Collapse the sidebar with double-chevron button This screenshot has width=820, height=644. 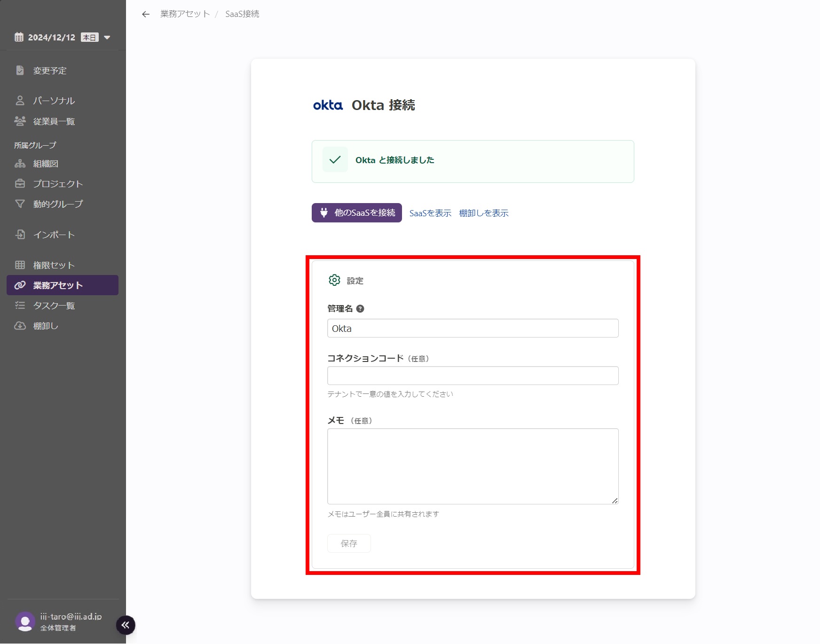[x=126, y=625]
